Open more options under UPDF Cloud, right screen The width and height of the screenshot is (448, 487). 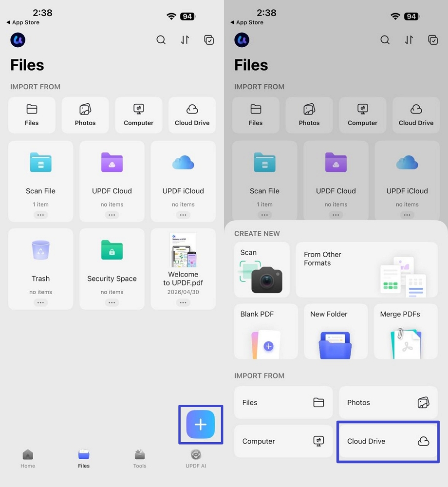tap(336, 215)
